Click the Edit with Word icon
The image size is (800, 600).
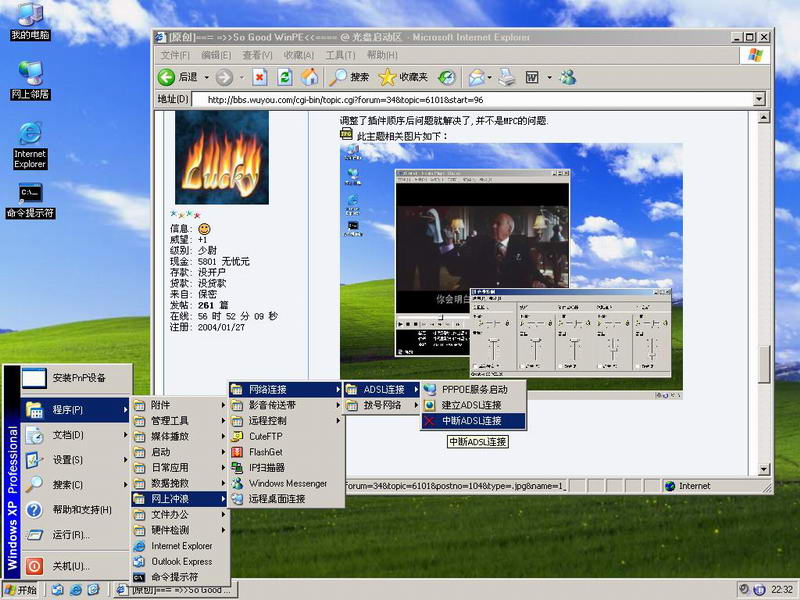point(532,78)
